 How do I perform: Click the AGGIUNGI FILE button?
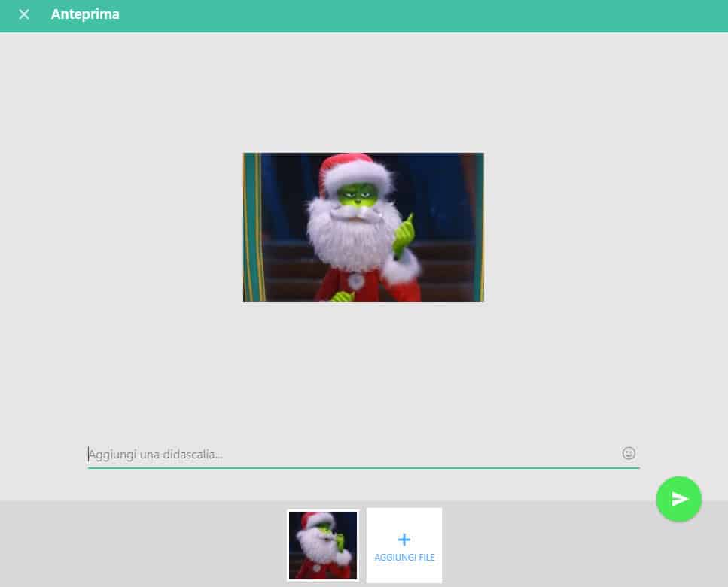coord(404,546)
